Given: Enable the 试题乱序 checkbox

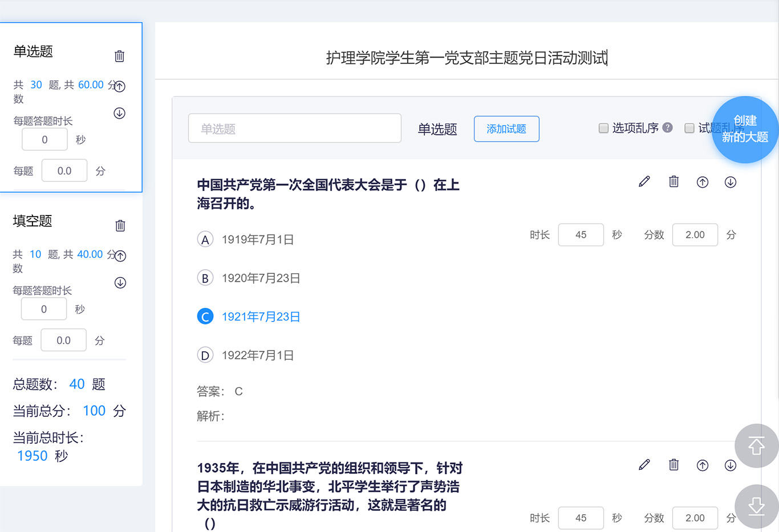Looking at the screenshot, I should [x=689, y=128].
